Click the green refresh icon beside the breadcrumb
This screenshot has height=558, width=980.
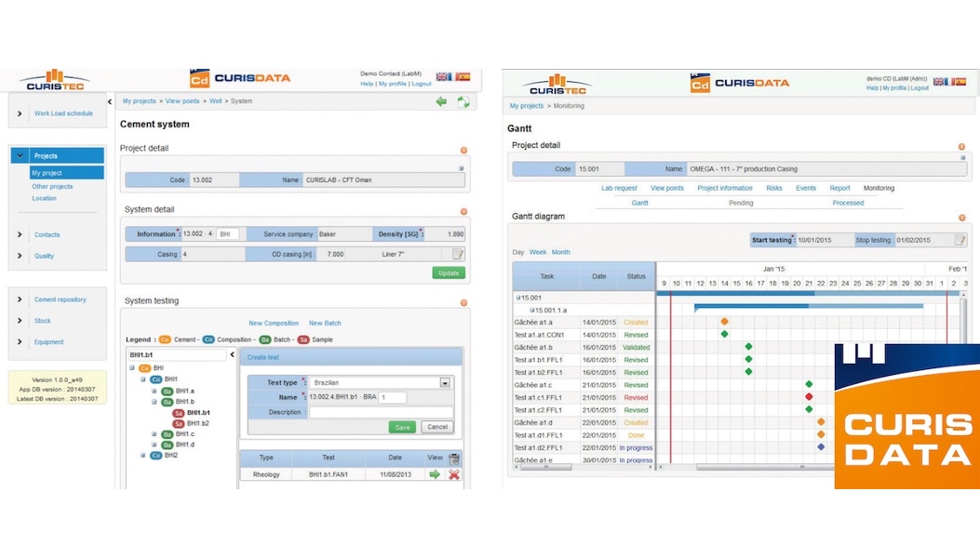[463, 101]
